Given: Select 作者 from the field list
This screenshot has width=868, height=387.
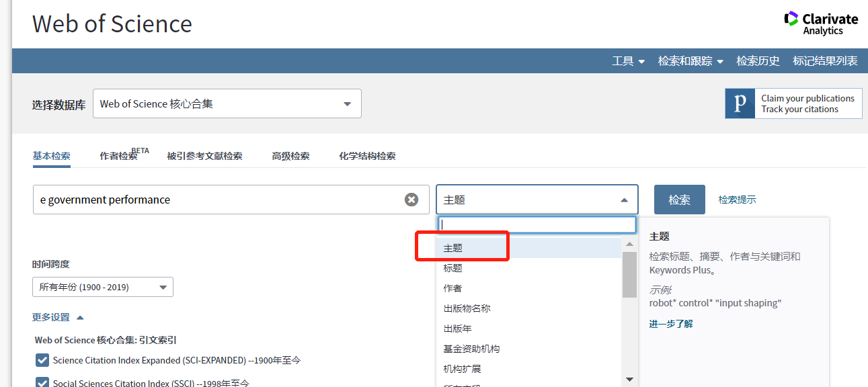Looking at the screenshot, I should coord(529,288).
